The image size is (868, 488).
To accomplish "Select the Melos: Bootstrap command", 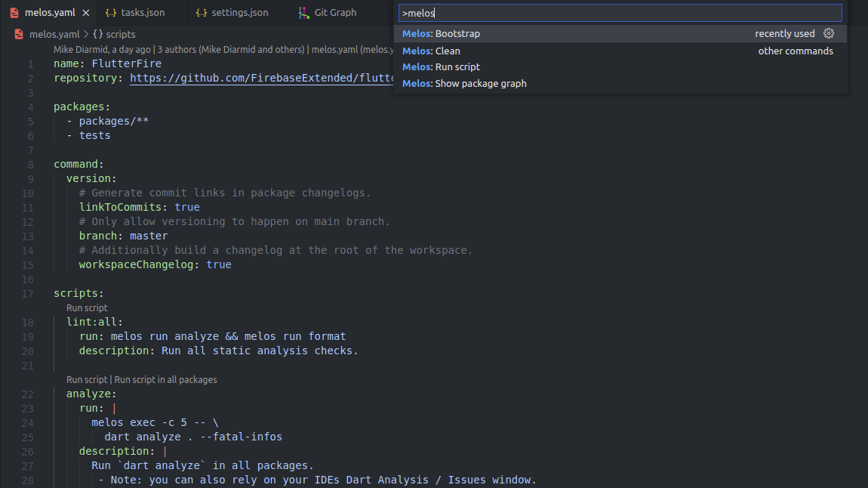I will 442,33.
